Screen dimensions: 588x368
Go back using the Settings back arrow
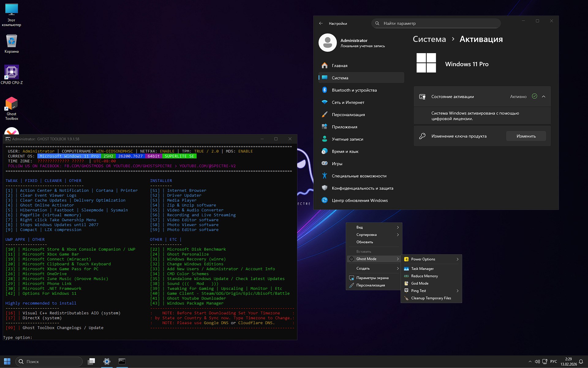[321, 23]
